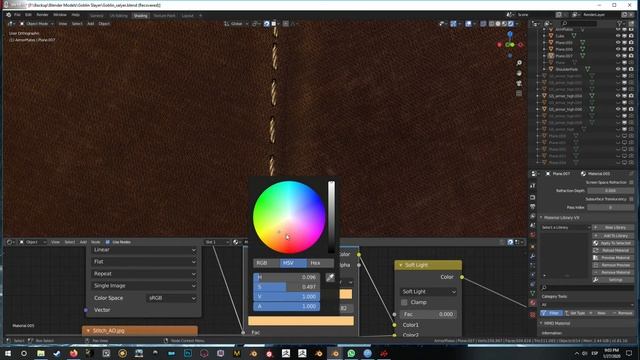Click the eyedropper icon in the color picker
The width and height of the screenshot is (640, 360).
coord(330,277)
